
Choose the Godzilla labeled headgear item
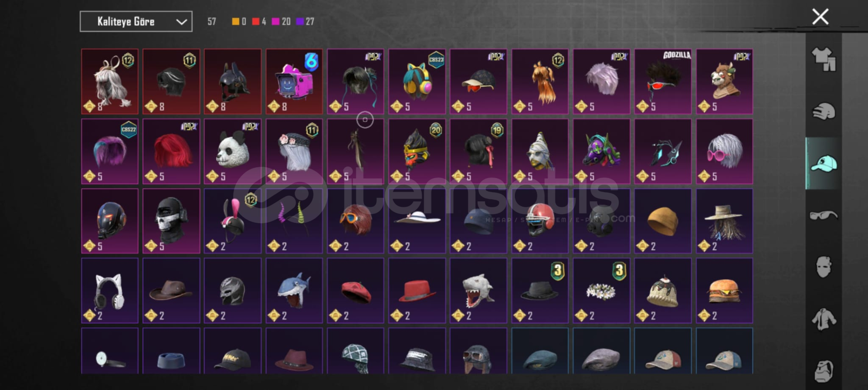[663, 81]
